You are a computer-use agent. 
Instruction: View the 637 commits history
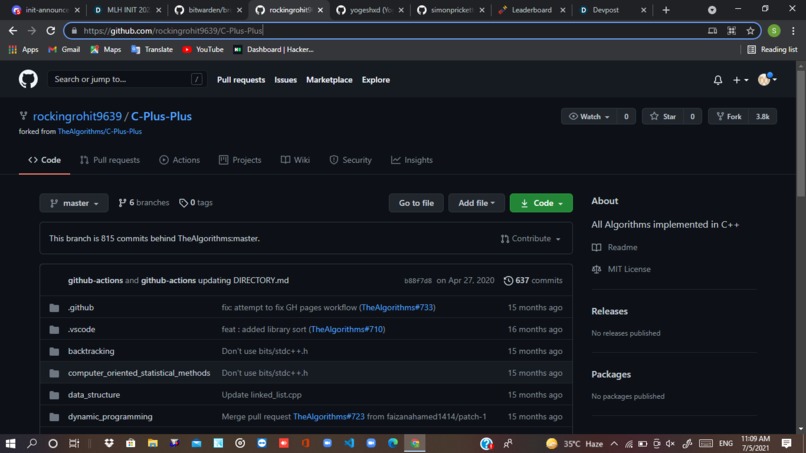point(533,280)
